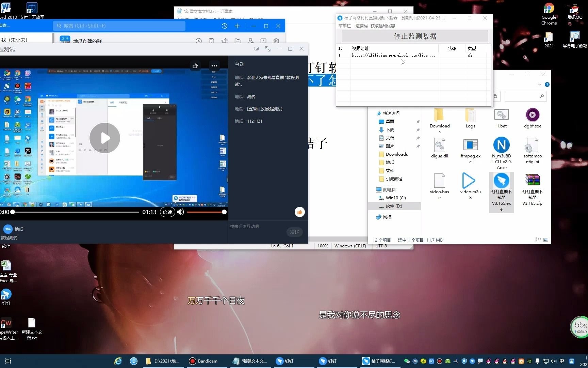This screenshot has height=368, width=588.
Task: Open the group settings gear icon
Action: click(276, 41)
